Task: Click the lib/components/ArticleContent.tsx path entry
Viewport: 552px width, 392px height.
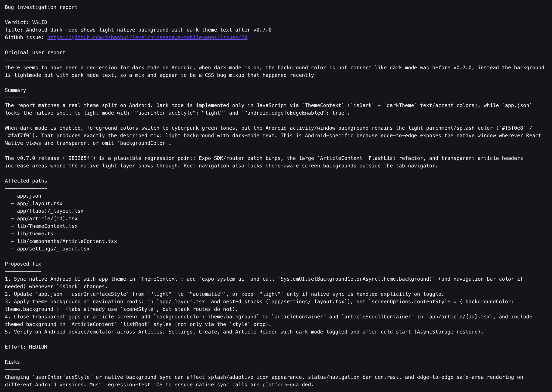Action: pyautogui.click(x=67, y=241)
